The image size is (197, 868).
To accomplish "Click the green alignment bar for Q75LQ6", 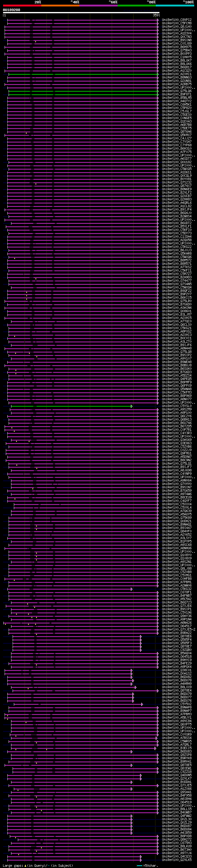I will [83, 91].
